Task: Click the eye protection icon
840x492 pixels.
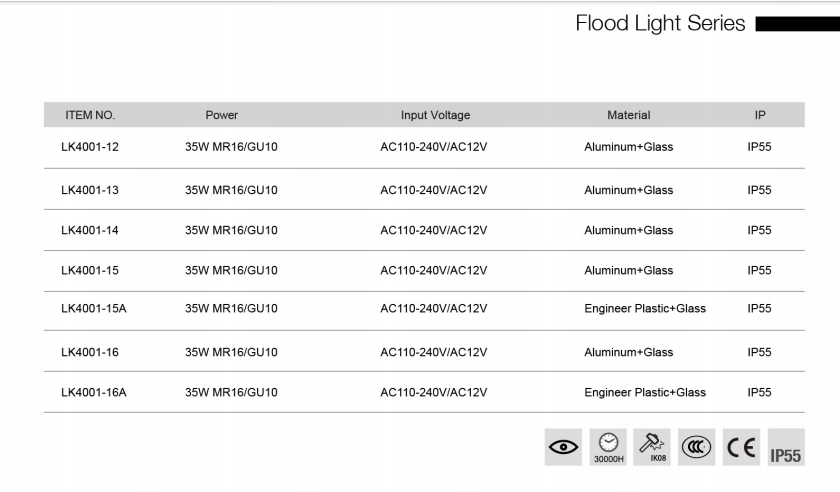Action: tap(564, 448)
